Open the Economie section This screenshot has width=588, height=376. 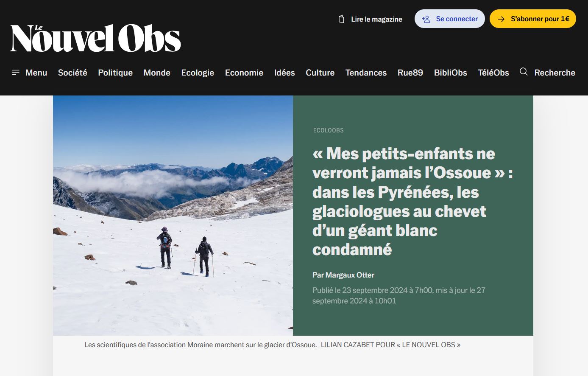click(244, 73)
